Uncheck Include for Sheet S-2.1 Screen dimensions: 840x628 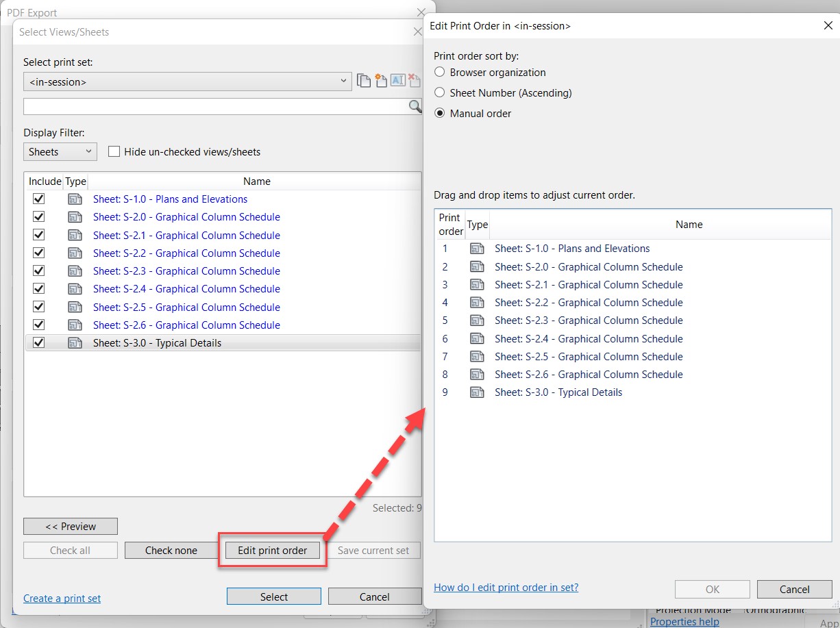(x=39, y=235)
